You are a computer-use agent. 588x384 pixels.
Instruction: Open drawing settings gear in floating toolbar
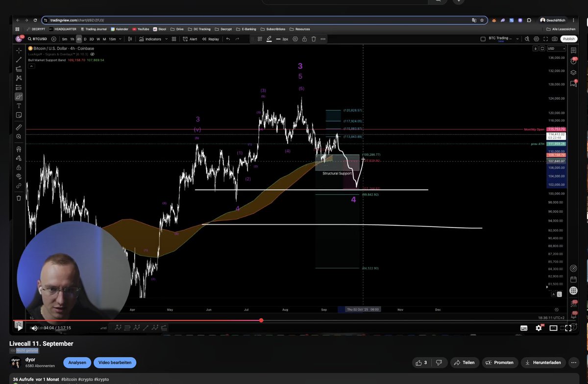point(295,39)
